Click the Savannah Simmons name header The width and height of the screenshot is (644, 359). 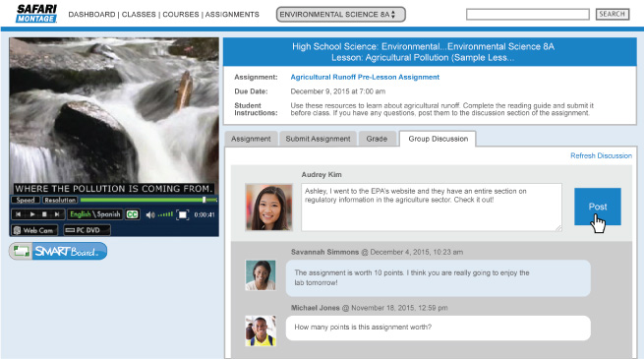pos(324,252)
